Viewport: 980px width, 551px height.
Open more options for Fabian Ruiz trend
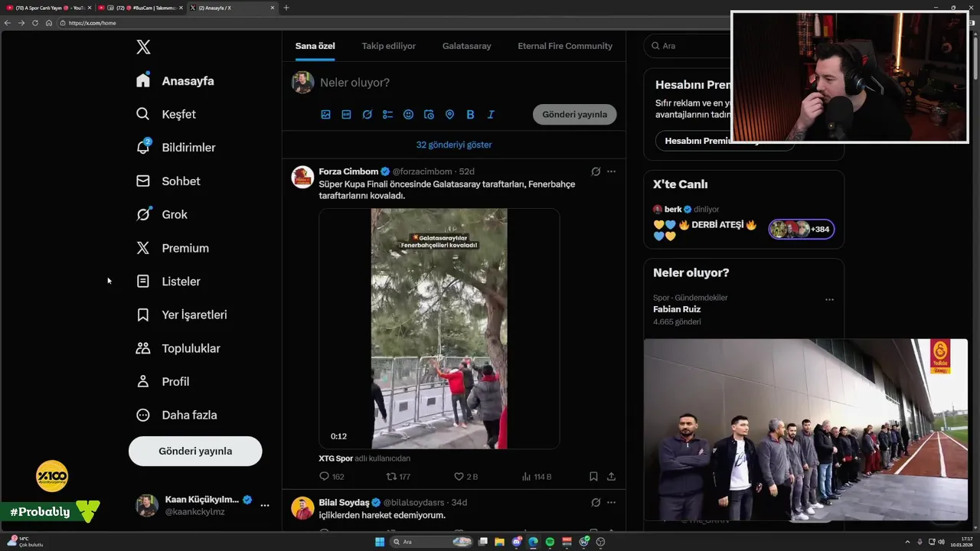pos(829,299)
